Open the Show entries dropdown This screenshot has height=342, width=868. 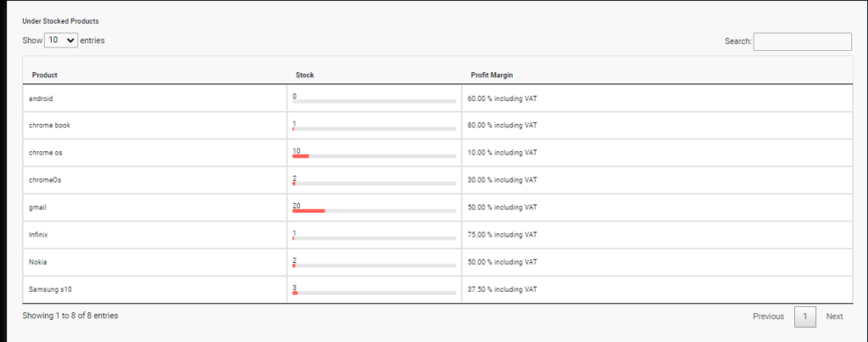pyautogui.click(x=61, y=40)
